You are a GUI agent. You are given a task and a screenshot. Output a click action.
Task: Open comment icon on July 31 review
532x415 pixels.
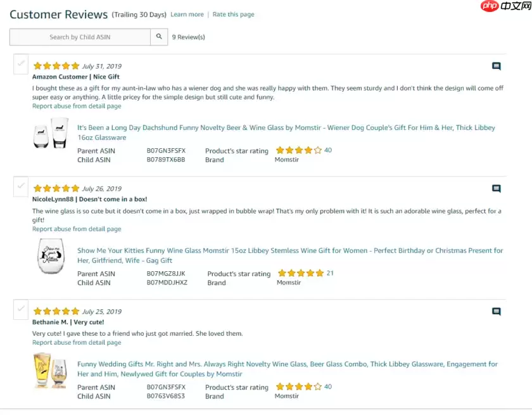point(497,66)
